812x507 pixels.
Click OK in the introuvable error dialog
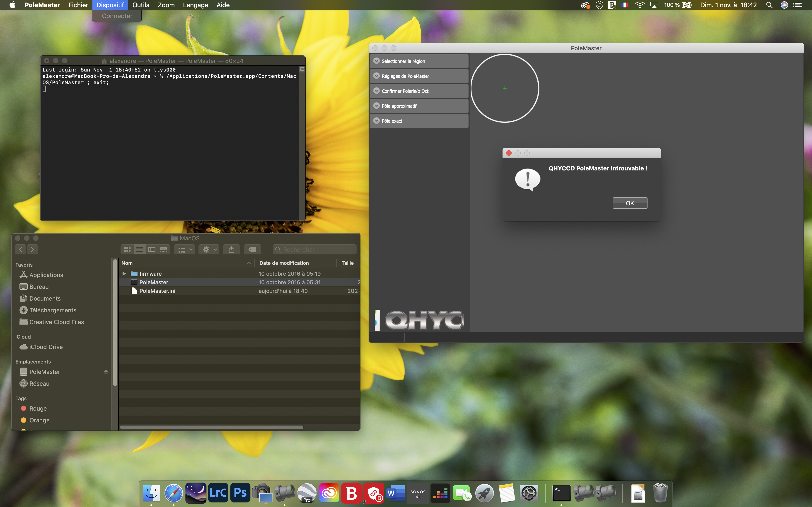629,203
